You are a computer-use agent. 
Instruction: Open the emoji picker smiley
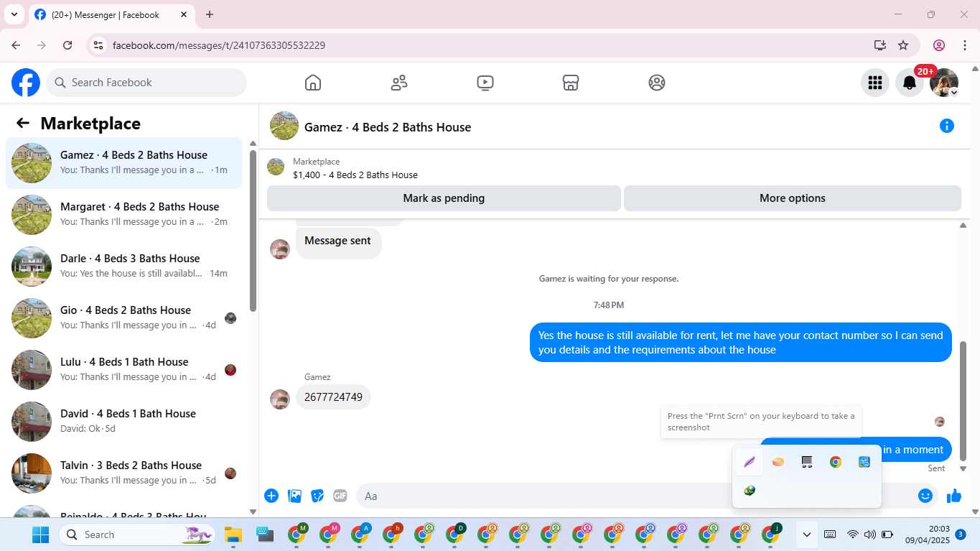[925, 496]
